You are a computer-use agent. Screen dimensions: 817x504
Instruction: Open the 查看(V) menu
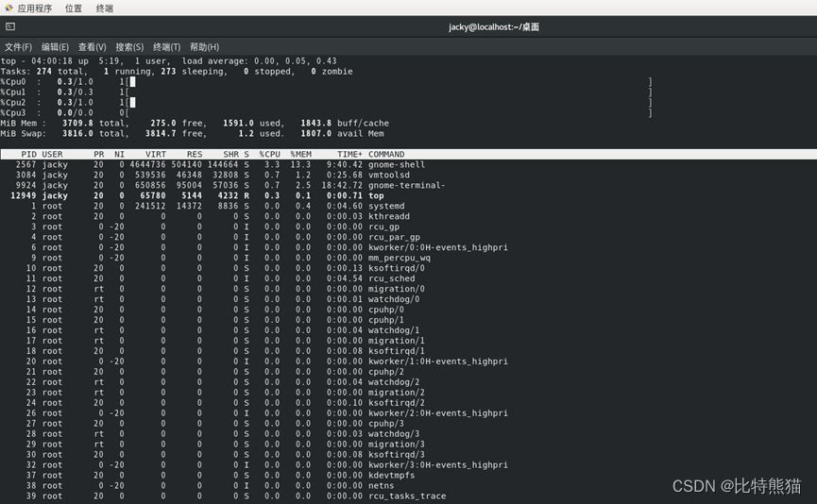coord(92,47)
